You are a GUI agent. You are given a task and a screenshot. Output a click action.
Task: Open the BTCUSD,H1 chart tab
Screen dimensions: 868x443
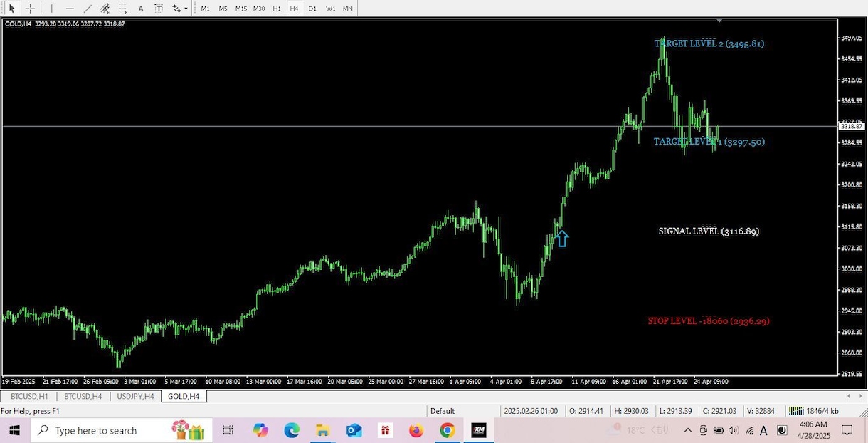tap(29, 396)
